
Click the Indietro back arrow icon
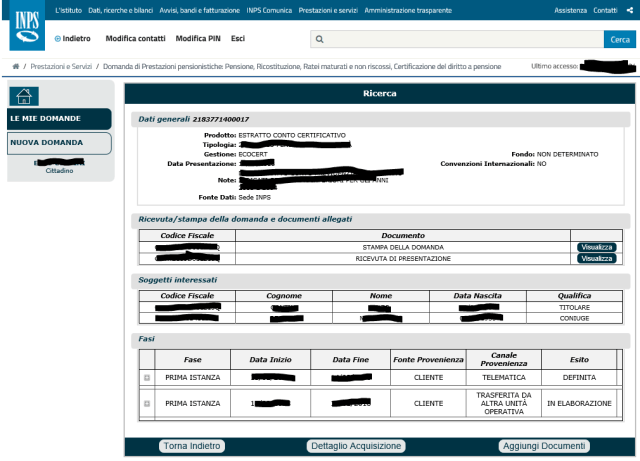tap(57, 39)
